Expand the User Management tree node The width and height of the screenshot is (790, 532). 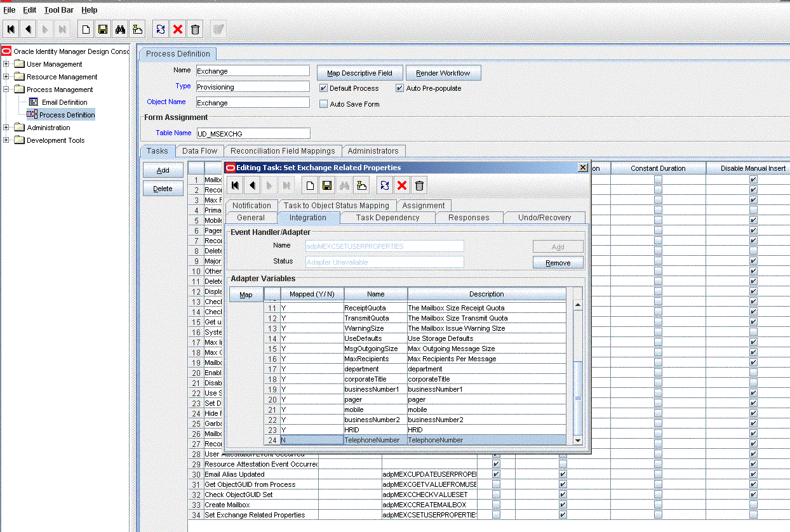tap(6, 64)
